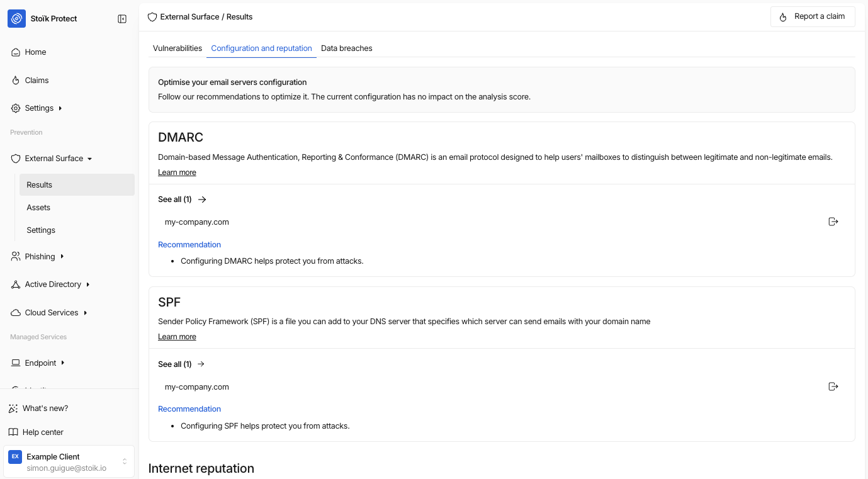Open the DMARC my-company.com export icon
This screenshot has height=479, width=868.
[x=833, y=222]
